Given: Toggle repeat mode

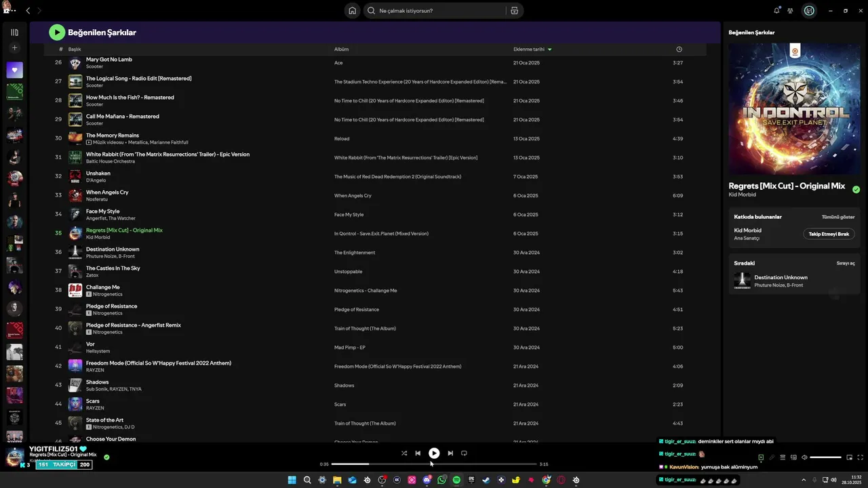Looking at the screenshot, I should [464, 453].
